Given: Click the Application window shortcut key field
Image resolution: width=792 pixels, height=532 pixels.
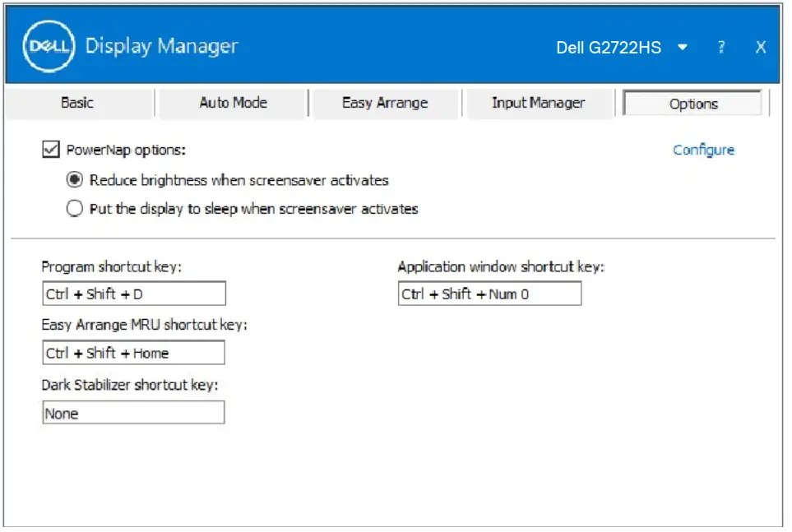Looking at the screenshot, I should (x=489, y=293).
